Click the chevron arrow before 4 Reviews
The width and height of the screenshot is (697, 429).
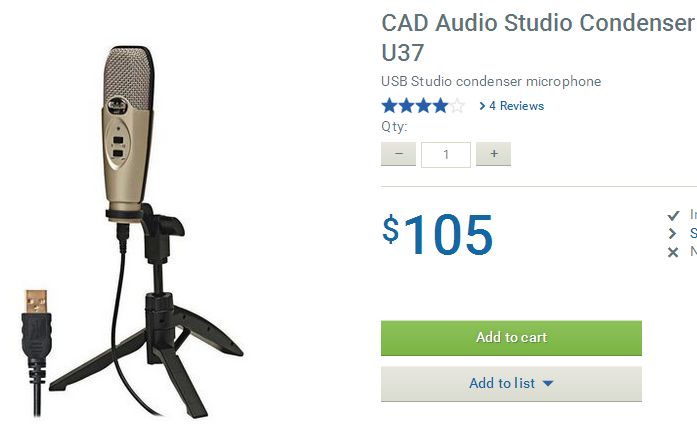482,106
